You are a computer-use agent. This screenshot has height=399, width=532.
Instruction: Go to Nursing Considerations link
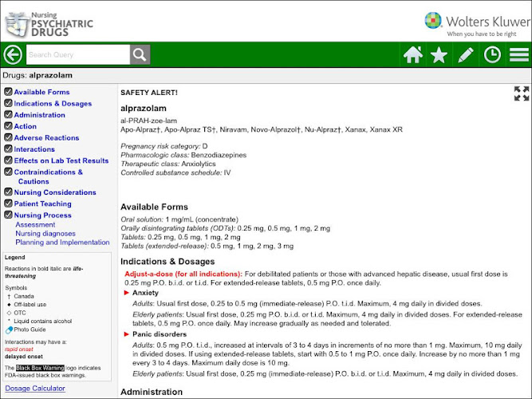tap(55, 192)
